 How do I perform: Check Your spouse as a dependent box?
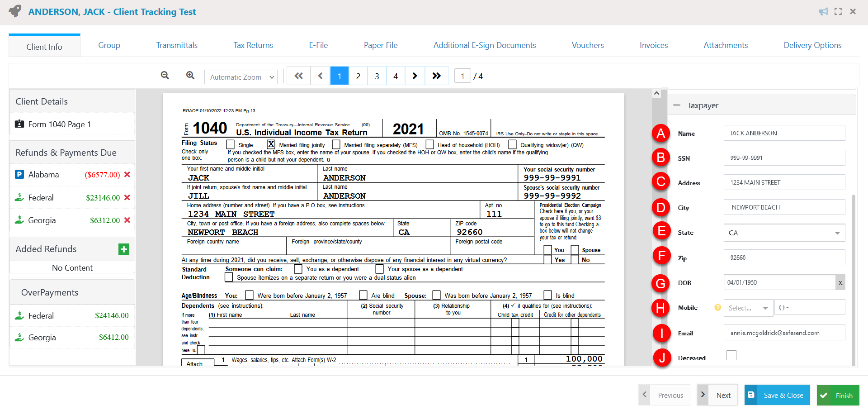click(379, 269)
